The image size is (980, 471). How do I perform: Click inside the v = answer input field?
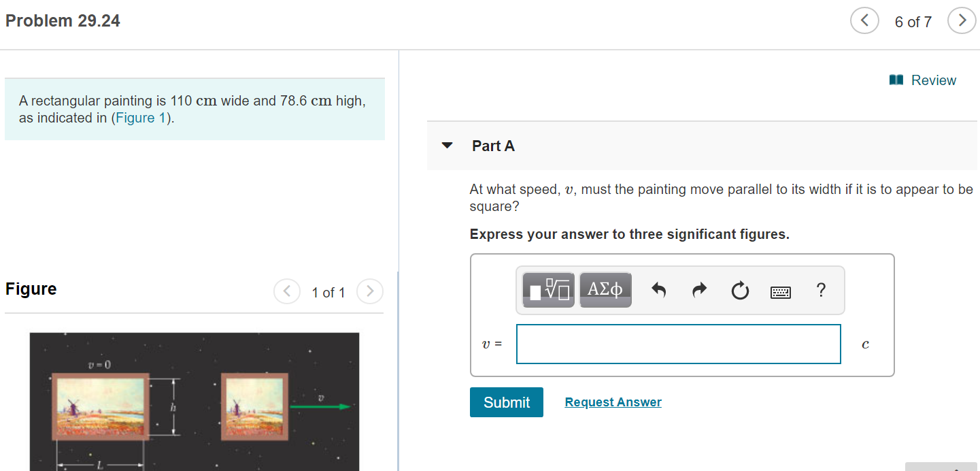click(678, 344)
